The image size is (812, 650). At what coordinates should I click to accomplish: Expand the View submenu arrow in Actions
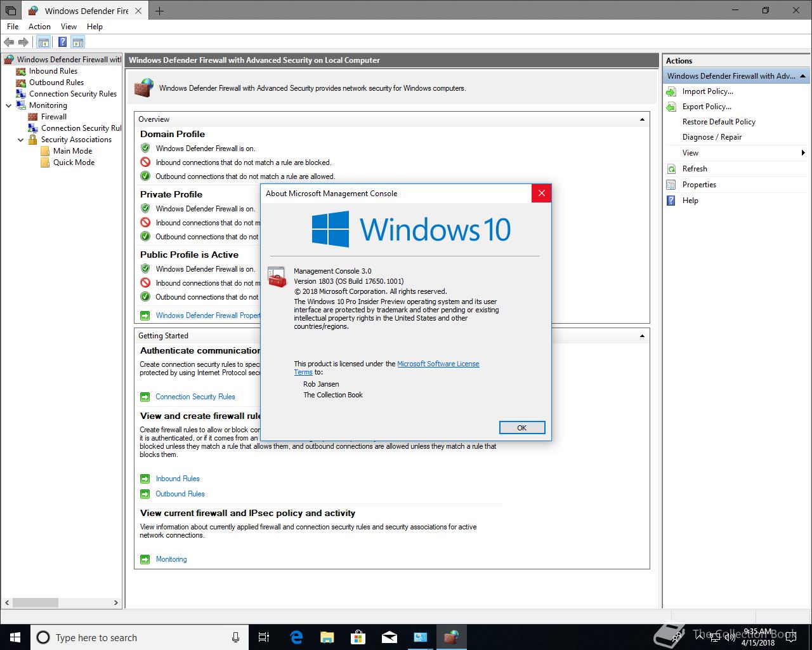[803, 153]
